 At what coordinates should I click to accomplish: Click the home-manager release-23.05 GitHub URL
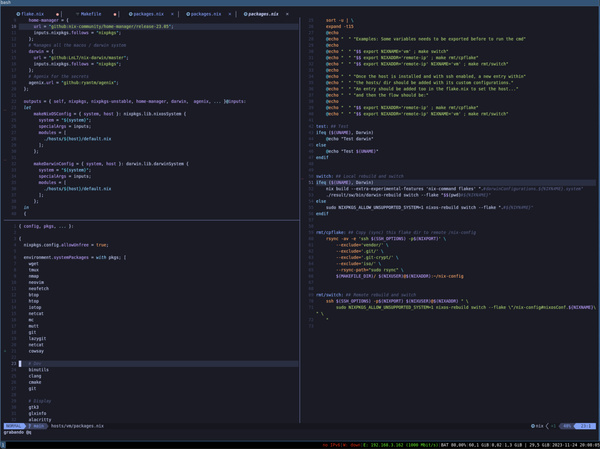(108, 26)
